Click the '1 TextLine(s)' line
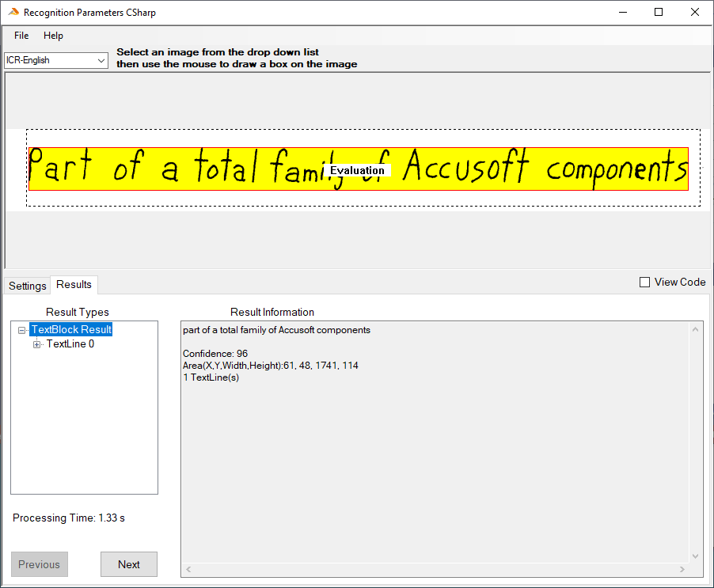 [211, 377]
